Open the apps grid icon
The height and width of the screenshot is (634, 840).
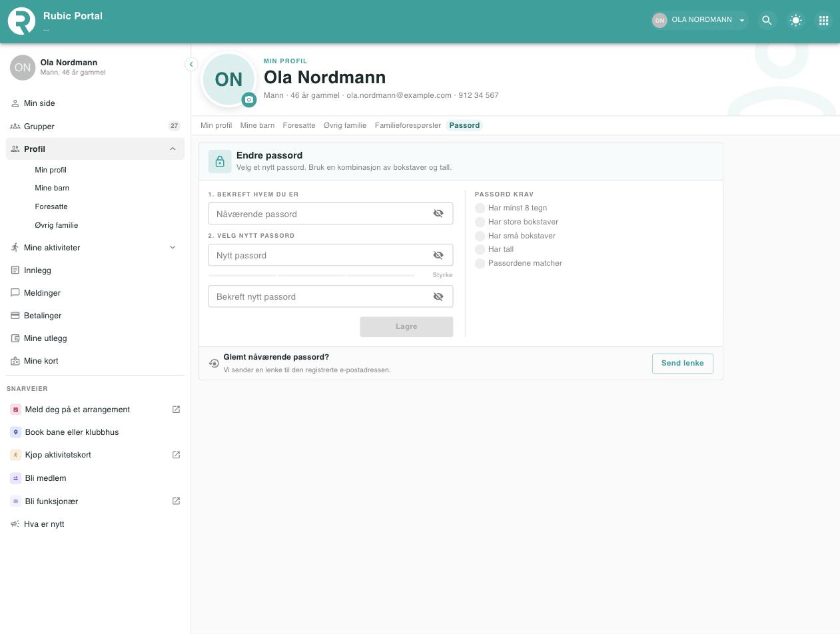point(823,21)
